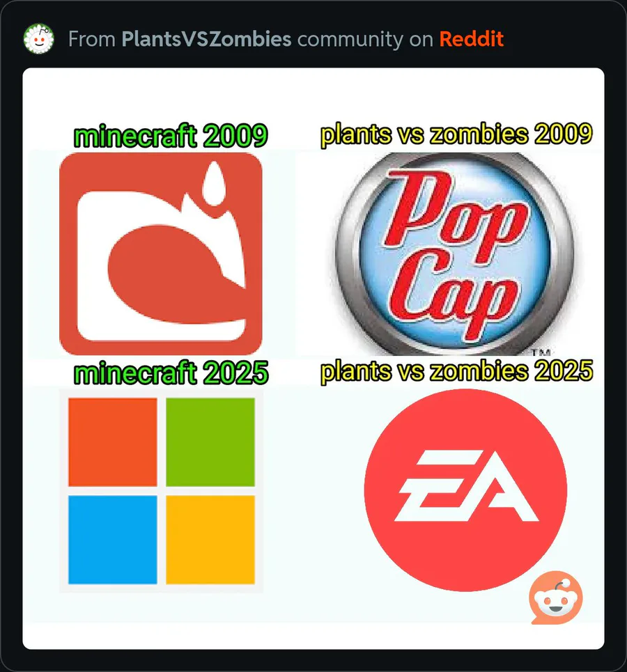The width and height of the screenshot is (627, 672).
Task: Click the "community on" header text
Action: coord(365,40)
